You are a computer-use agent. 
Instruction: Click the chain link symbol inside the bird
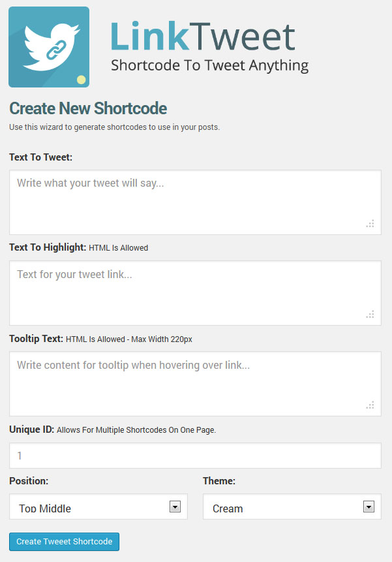57,50
